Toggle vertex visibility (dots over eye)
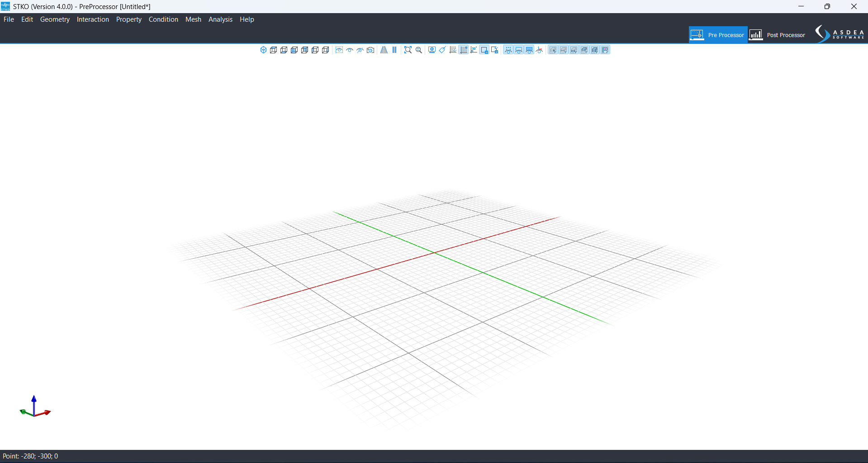Image resolution: width=868 pixels, height=463 pixels. click(x=508, y=50)
